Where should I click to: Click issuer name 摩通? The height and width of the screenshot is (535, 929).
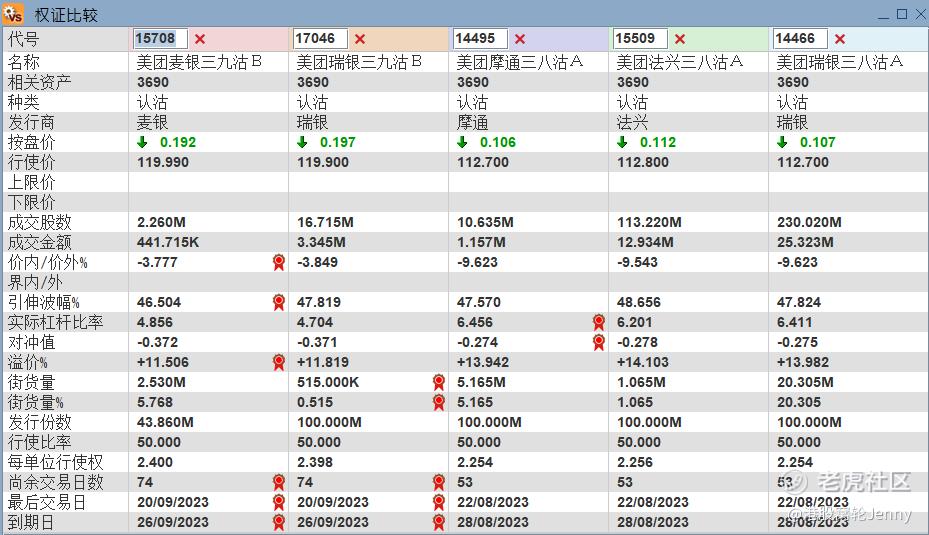click(x=473, y=123)
